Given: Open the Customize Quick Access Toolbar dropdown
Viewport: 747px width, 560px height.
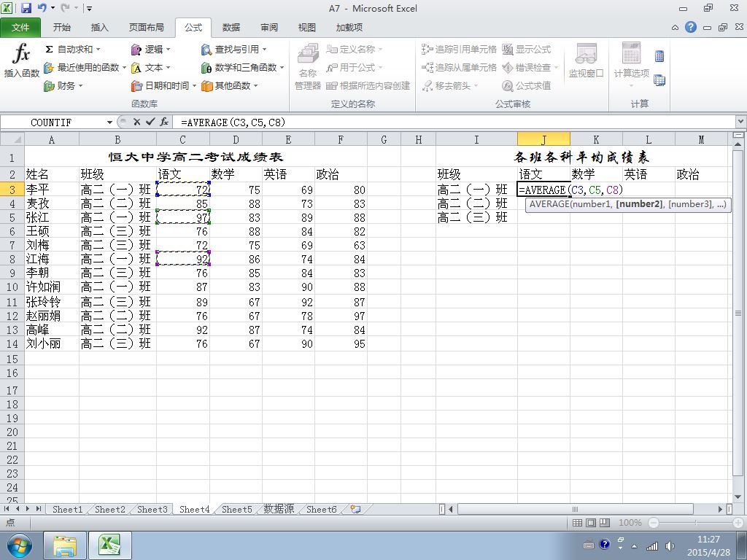Looking at the screenshot, I should (89, 8).
